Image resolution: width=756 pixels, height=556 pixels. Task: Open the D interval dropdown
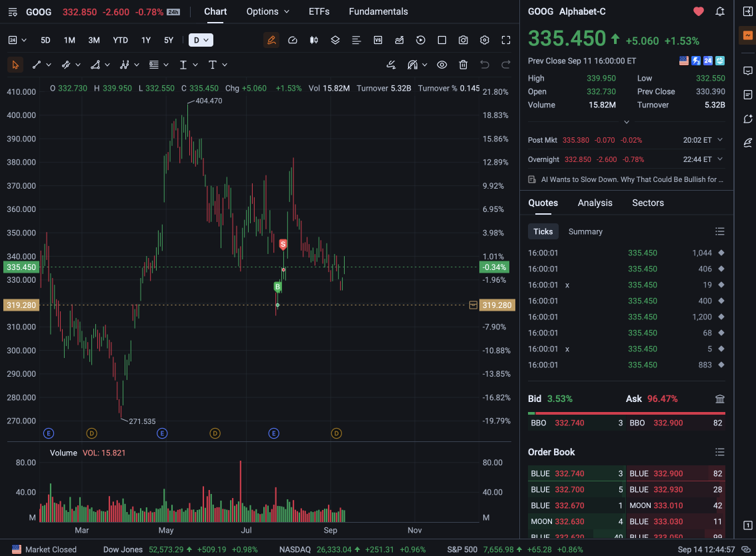pos(201,40)
